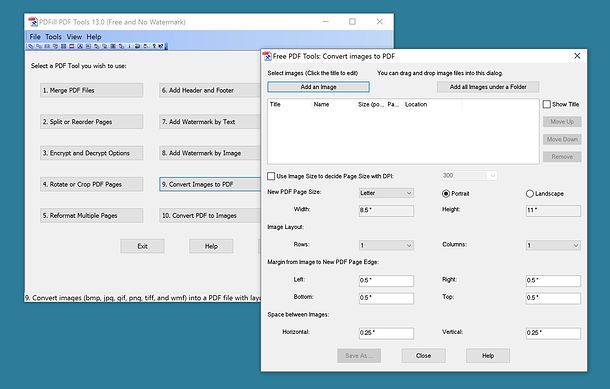Click the Horizontal spacing field
610x389 pixels.
tap(386, 333)
